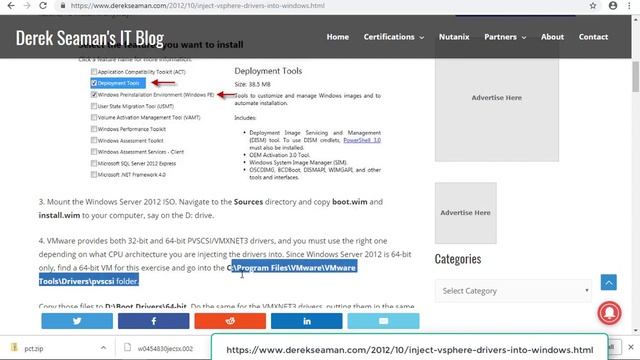Share the post on Twitter
Screen dimensions: 640x360
tap(77, 321)
